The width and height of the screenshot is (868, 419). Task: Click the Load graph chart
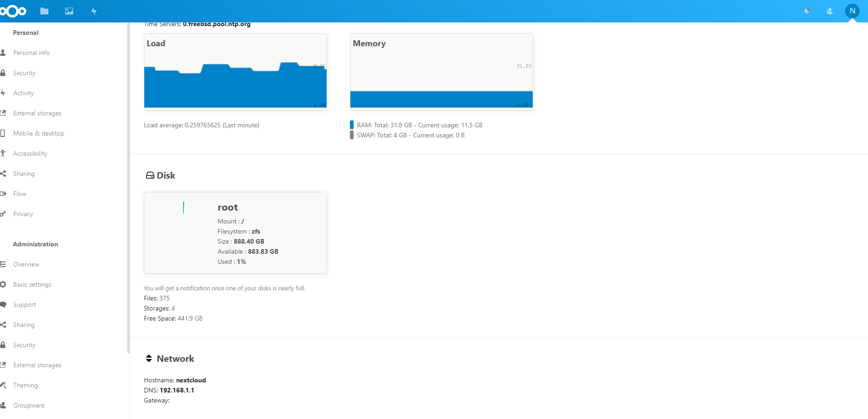point(235,72)
